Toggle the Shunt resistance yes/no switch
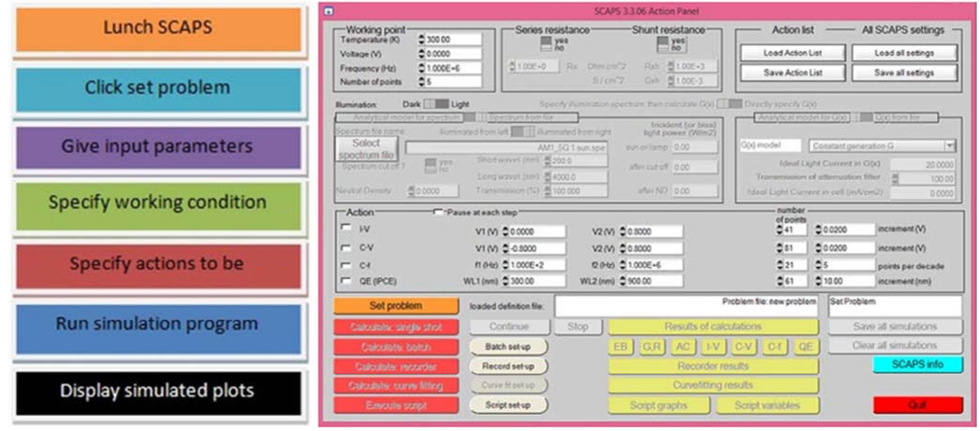Image resolution: width=980 pixels, height=431 pixels. point(663,44)
